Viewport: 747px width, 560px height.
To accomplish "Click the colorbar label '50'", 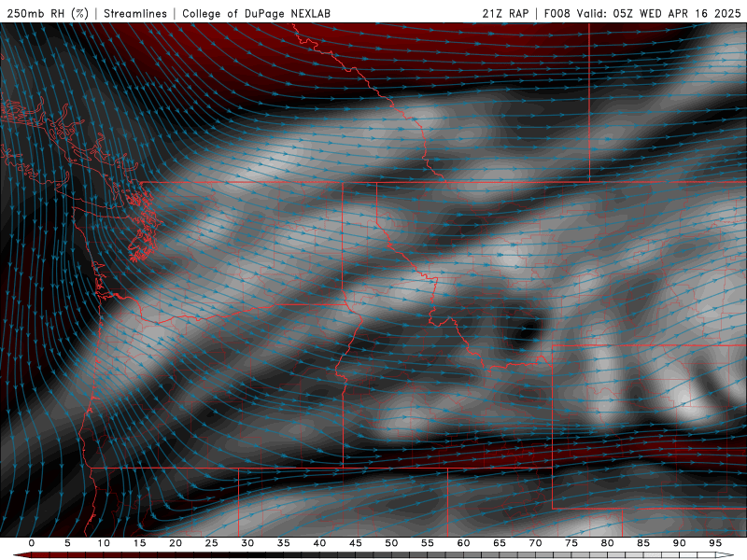I will [391, 543].
